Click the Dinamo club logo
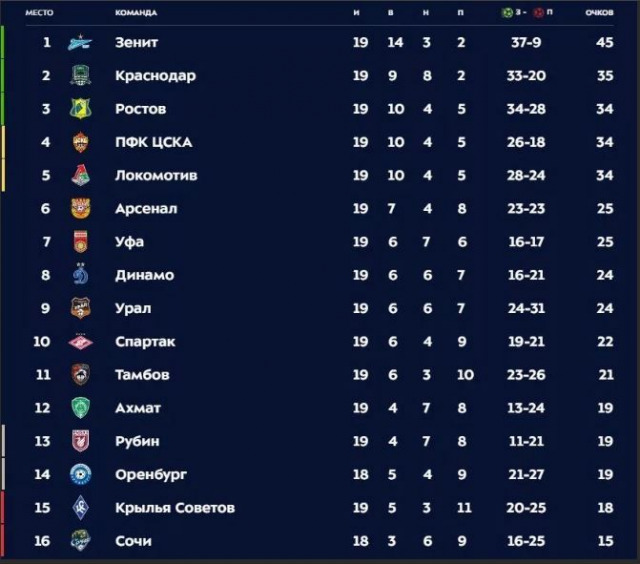Viewport: 640px width, 564px height. pyautogui.click(x=80, y=275)
